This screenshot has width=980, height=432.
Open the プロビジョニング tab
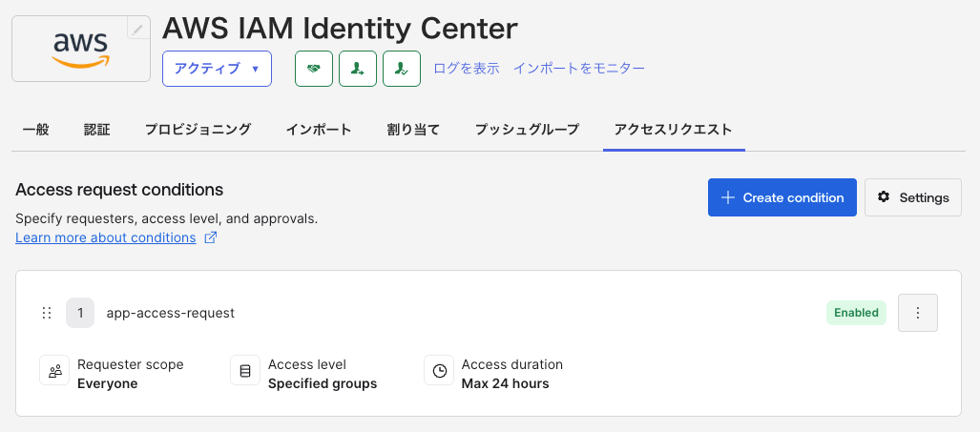tap(198, 130)
